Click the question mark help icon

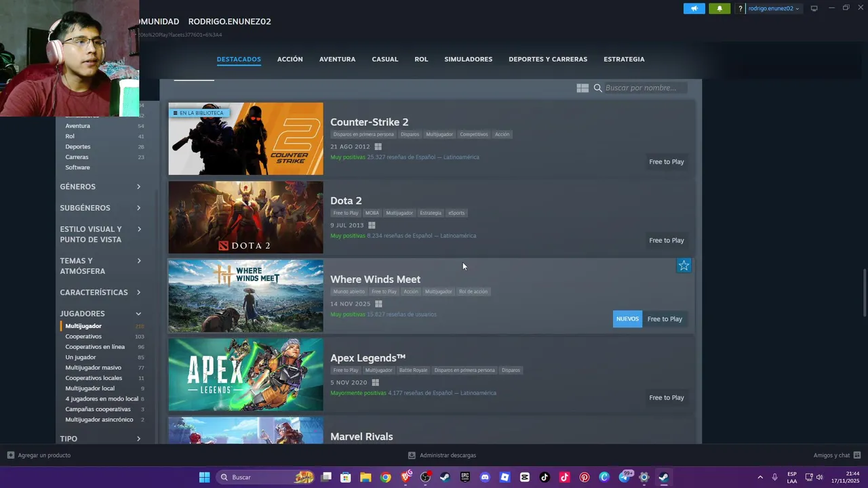[x=741, y=9]
